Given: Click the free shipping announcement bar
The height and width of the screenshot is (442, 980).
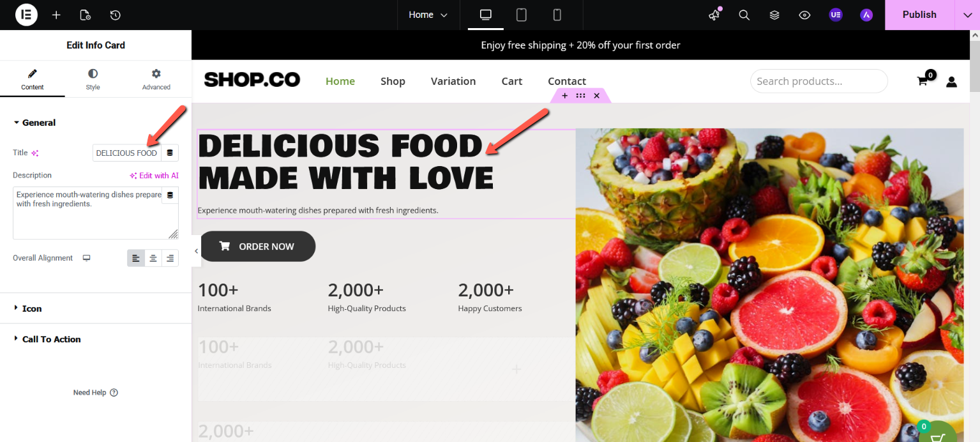Looking at the screenshot, I should (x=580, y=45).
